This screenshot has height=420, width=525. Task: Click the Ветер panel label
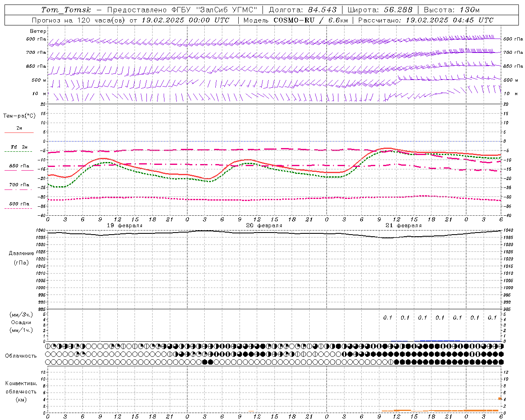point(38,31)
